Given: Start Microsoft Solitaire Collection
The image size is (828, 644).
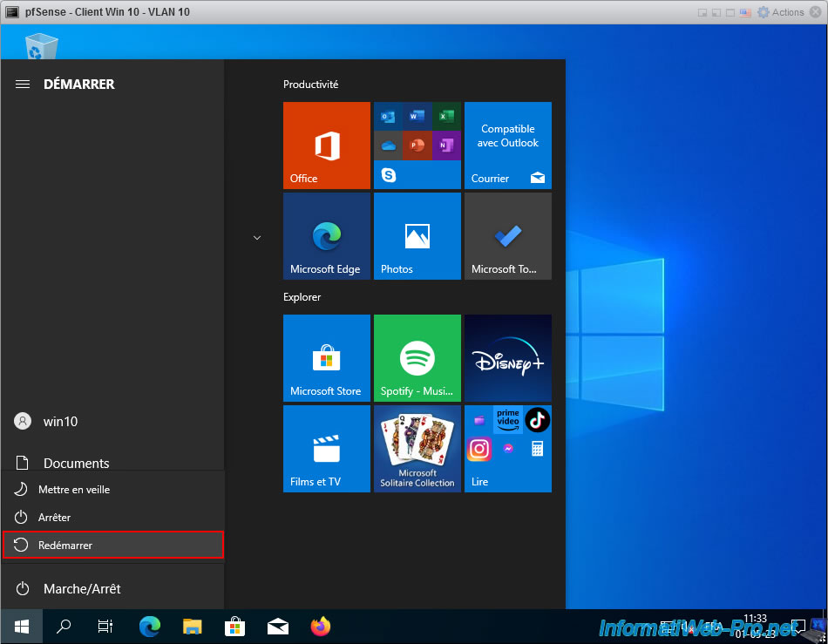Looking at the screenshot, I should pyautogui.click(x=417, y=449).
